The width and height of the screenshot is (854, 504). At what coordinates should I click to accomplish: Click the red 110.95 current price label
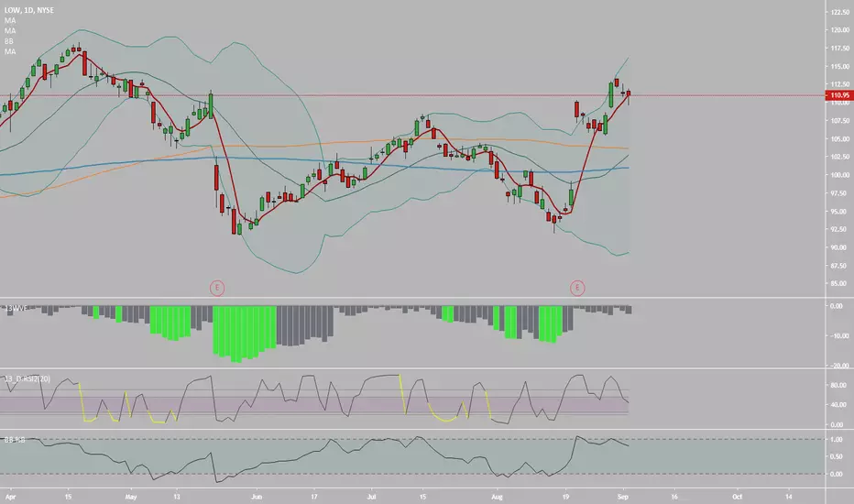click(840, 95)
